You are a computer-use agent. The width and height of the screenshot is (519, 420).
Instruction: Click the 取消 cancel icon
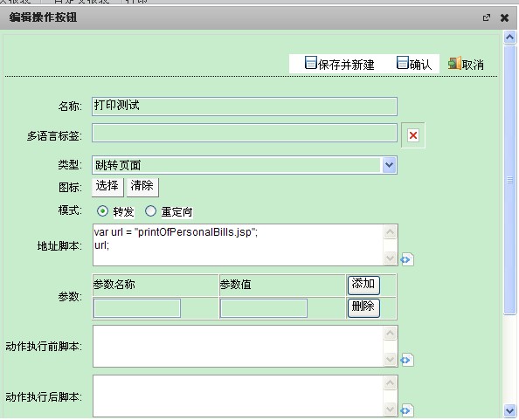pyautogui.click(x=454, y=63)
